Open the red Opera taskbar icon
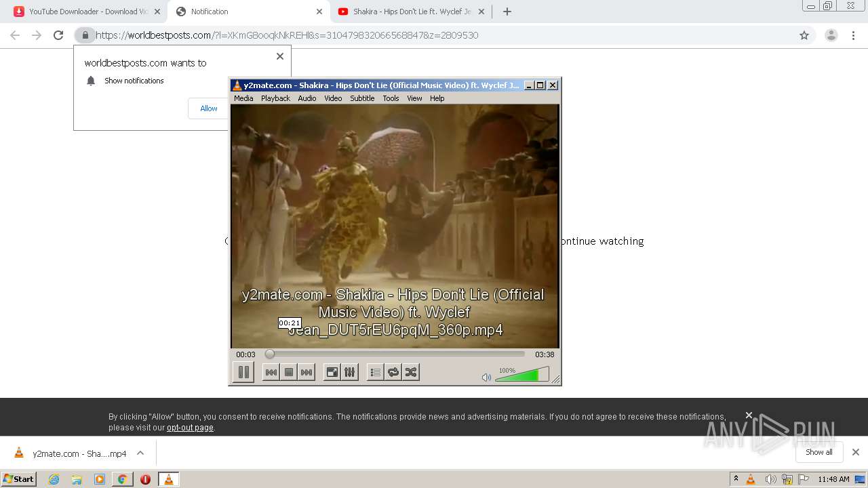 145,479
